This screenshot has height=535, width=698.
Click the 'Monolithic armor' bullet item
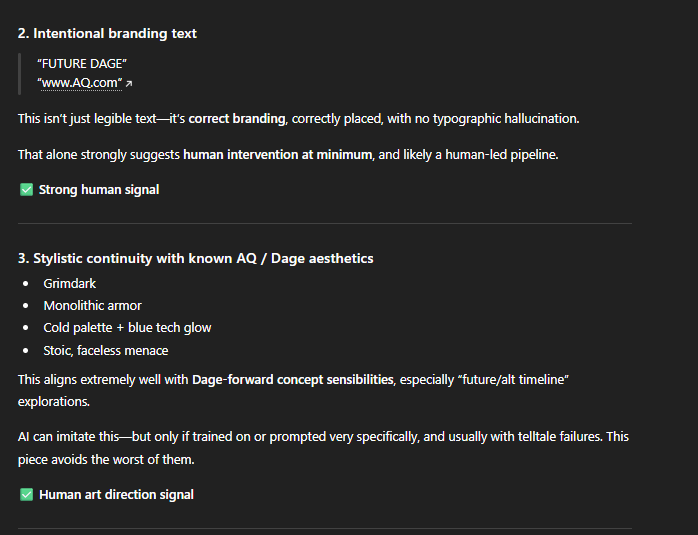tap(92, 306)
